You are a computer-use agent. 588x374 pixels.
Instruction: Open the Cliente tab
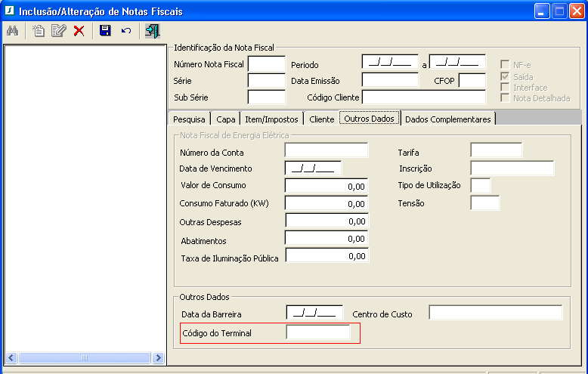point(321,119)
